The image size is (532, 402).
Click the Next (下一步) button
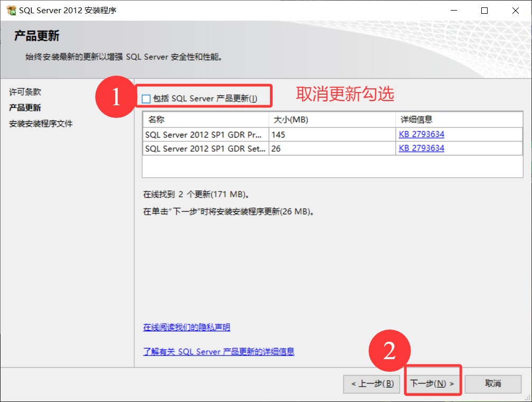point(432,383)
